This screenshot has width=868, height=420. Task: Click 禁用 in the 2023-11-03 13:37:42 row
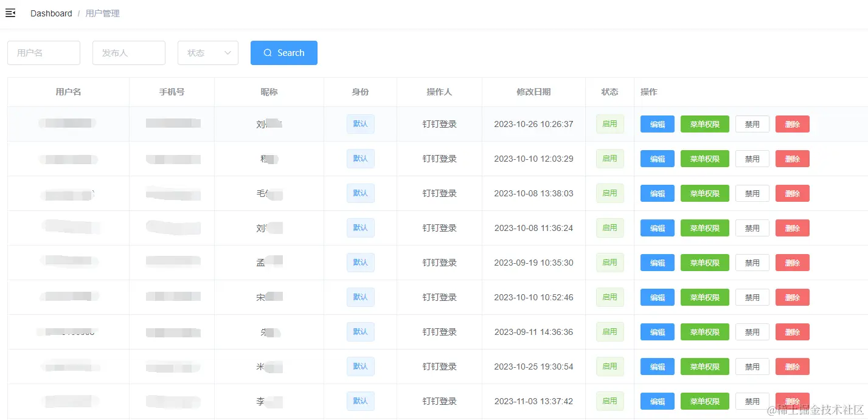tap(752, 401)
